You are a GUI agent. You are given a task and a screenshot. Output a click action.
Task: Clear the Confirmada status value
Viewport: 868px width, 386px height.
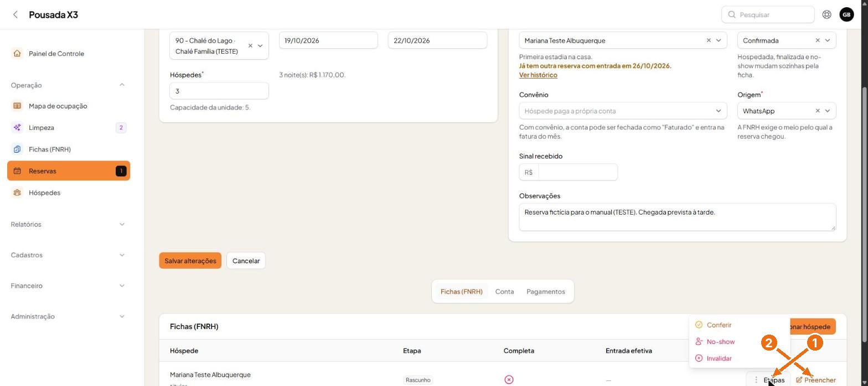(818, 40)
